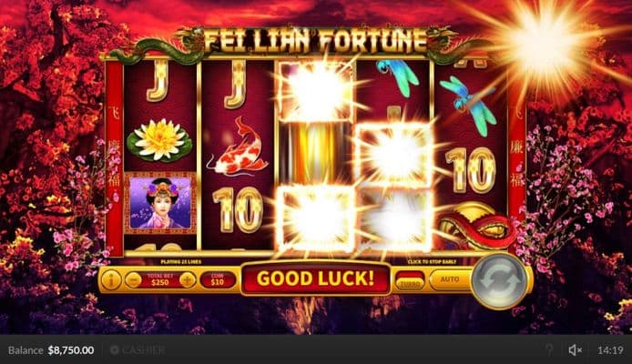Viewport: 632px width, 364px height.
Task: Click the Good Luck message banner
Action: [x=315, y=278]
